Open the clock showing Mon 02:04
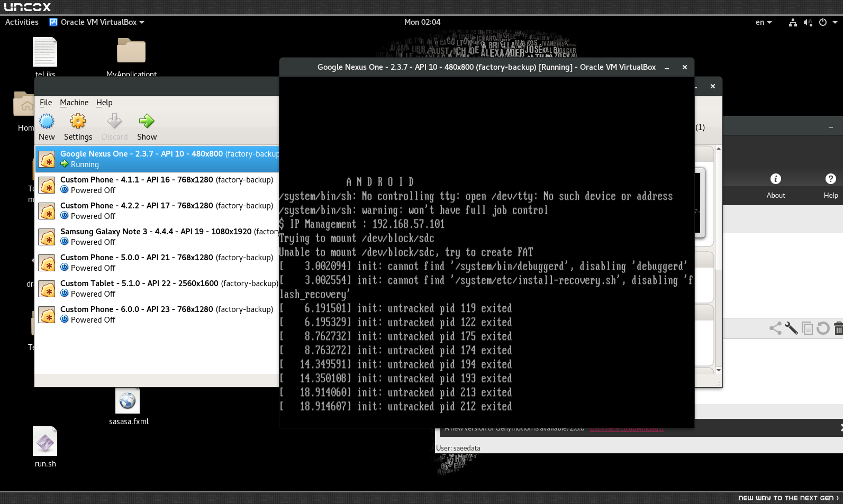The width and height of the screenshot is (843, 504). coord(422,22)
